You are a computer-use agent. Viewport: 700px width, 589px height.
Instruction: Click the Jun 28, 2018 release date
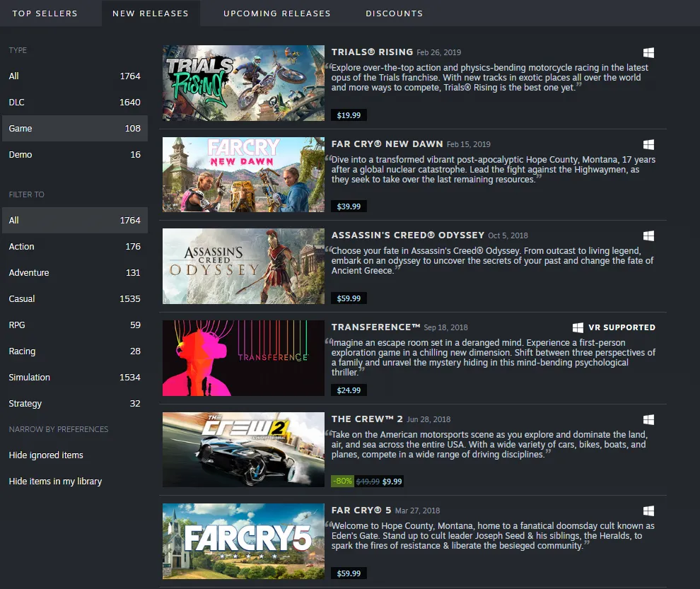click(428, 420)
